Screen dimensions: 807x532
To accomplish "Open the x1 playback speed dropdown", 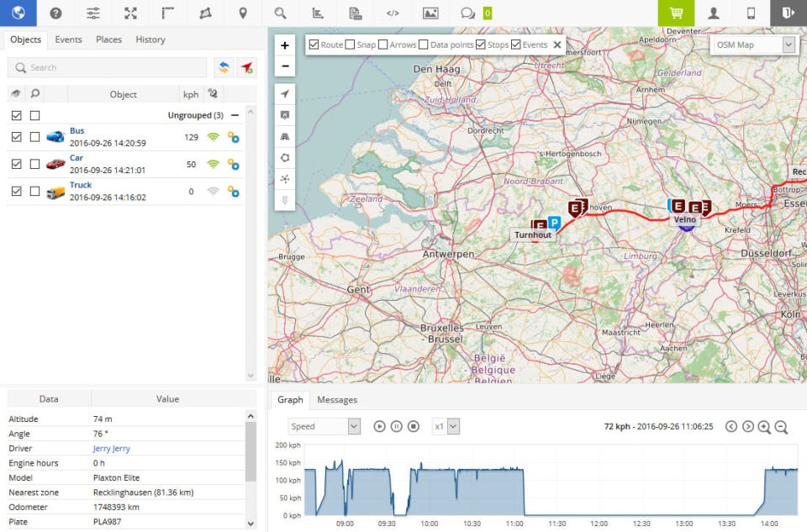I will [446, 427].
